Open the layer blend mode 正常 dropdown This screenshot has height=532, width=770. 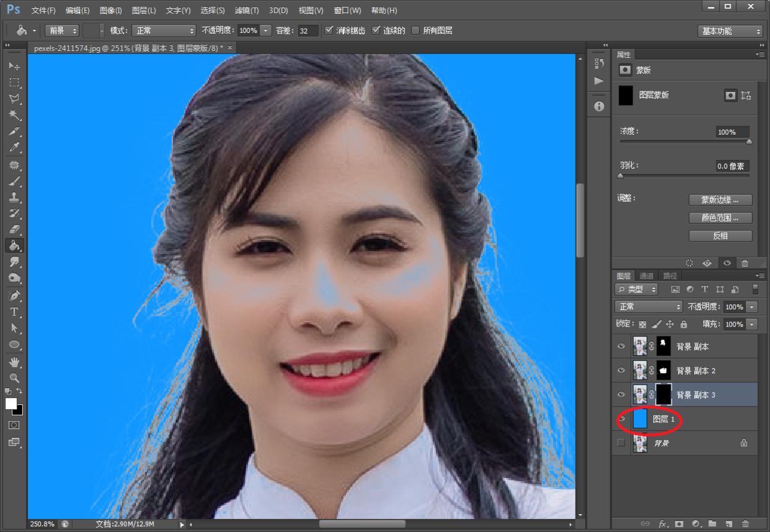(648, 307)
